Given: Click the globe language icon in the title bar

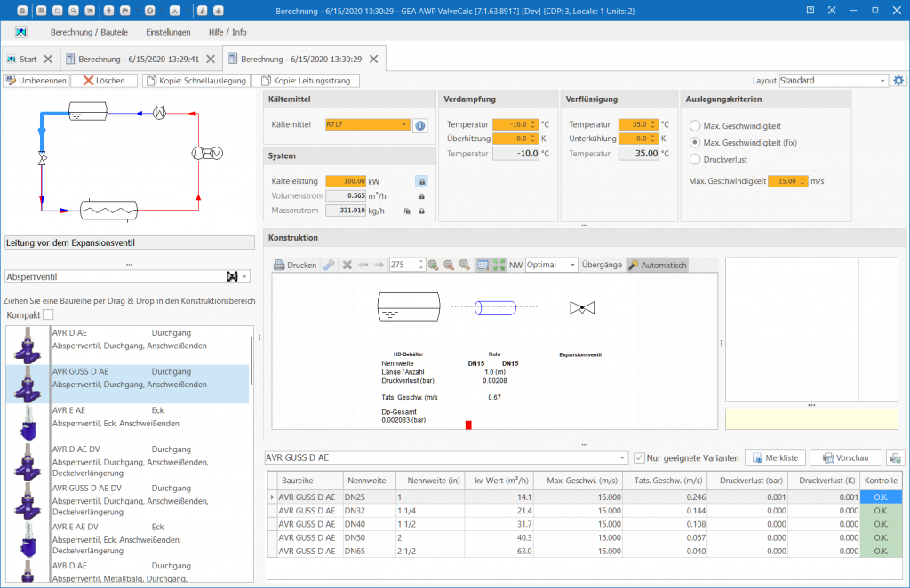Looking at the screenshot, I should tap(149, 11).
